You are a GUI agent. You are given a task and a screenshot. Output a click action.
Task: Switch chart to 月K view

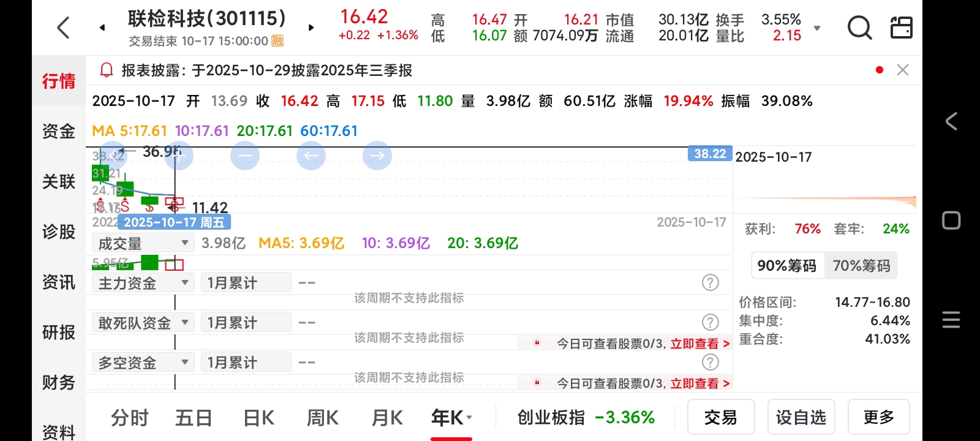387,418
